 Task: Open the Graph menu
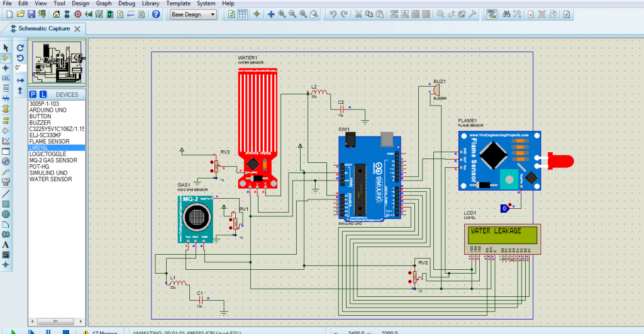[104, 3]
